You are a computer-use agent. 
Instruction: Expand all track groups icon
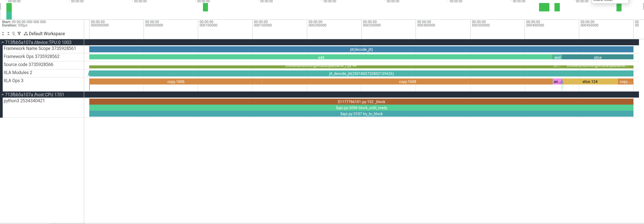point(3,34)
